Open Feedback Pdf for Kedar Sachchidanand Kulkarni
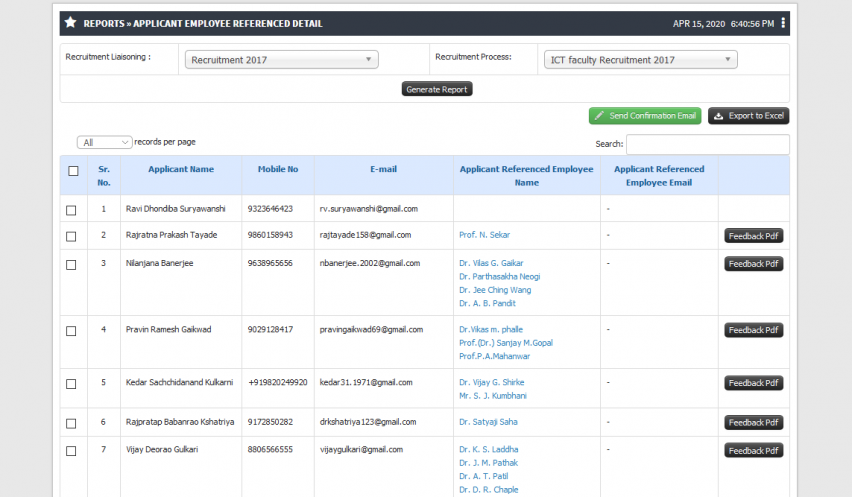This screenshot has width=852, height=497. click(754, 383)
